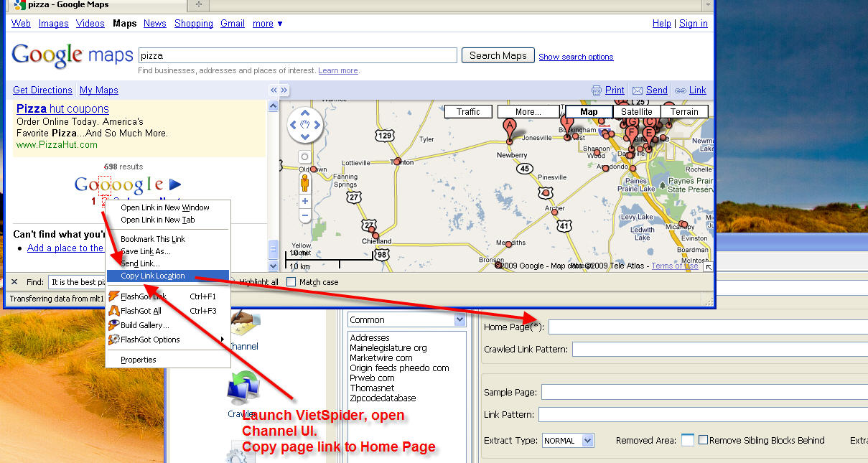Expand the 'more' menu in Google top bar

267,24
